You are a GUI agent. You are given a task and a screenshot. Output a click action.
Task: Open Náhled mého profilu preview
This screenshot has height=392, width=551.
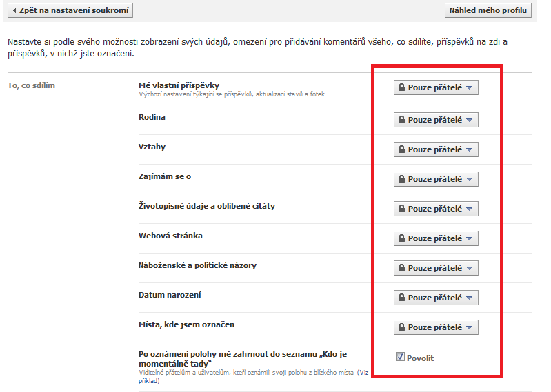pos(488,10)
